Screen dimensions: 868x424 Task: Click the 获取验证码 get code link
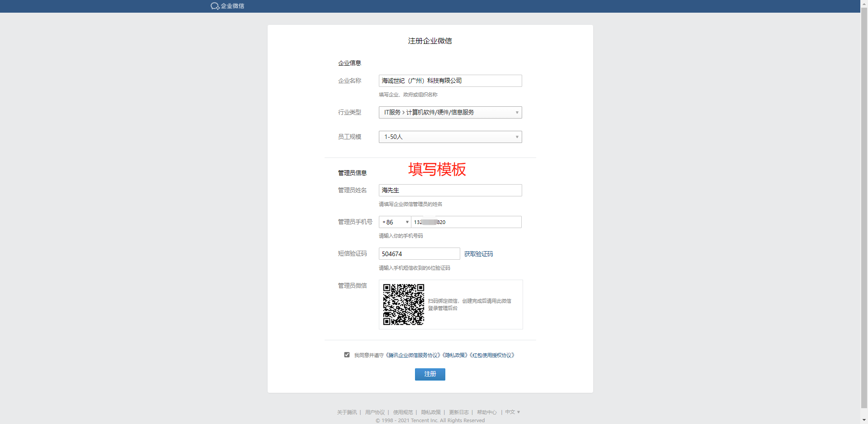[x=478, y=254]
